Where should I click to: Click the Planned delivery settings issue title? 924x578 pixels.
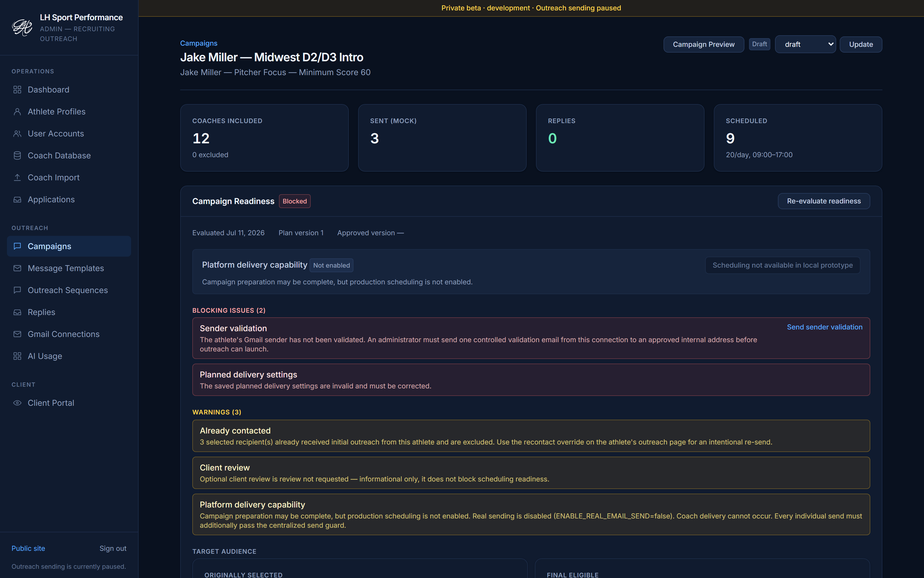click(x=248, y=375)
